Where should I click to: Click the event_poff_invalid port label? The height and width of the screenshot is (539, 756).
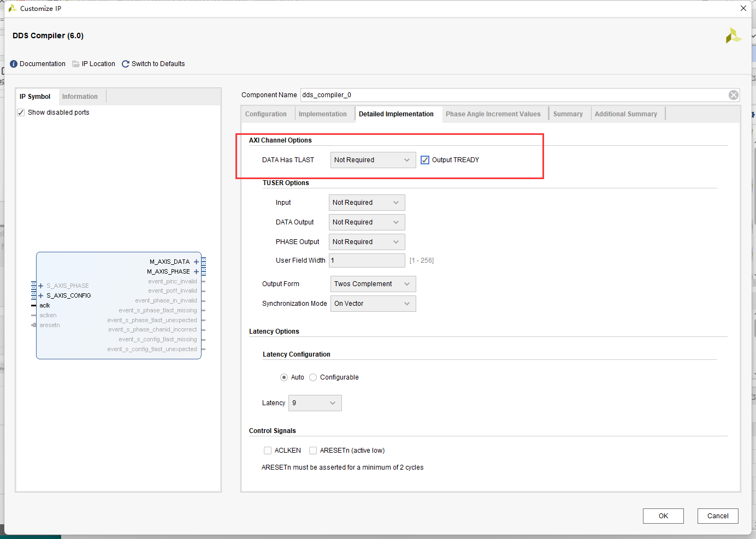(173, 291)
